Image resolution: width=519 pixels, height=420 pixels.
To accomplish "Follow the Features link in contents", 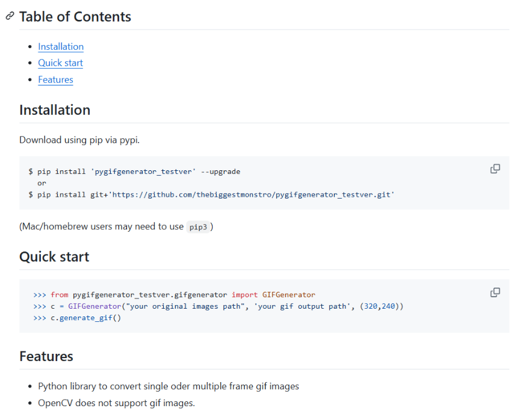I will 55,79.
